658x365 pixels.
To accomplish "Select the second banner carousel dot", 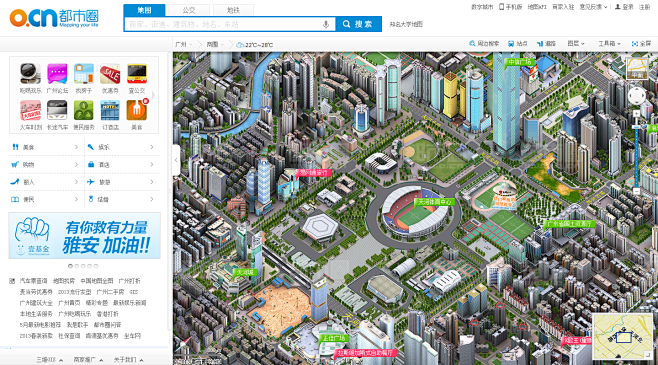I will pyautogui.click(x=77, y=266).
